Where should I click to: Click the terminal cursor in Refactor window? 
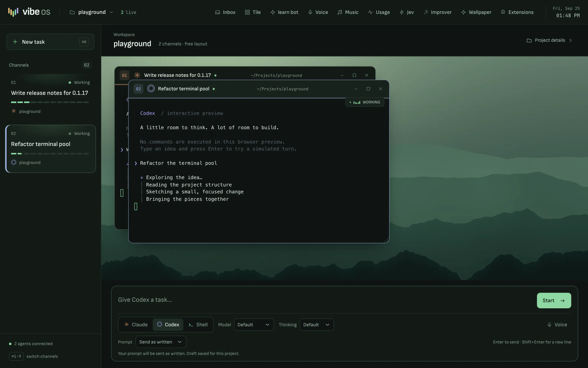tap(136, 206)
